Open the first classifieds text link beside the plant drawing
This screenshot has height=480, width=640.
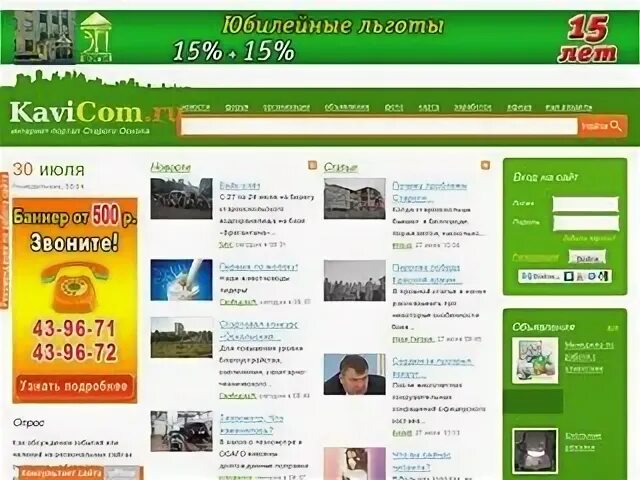coord(589,357)
